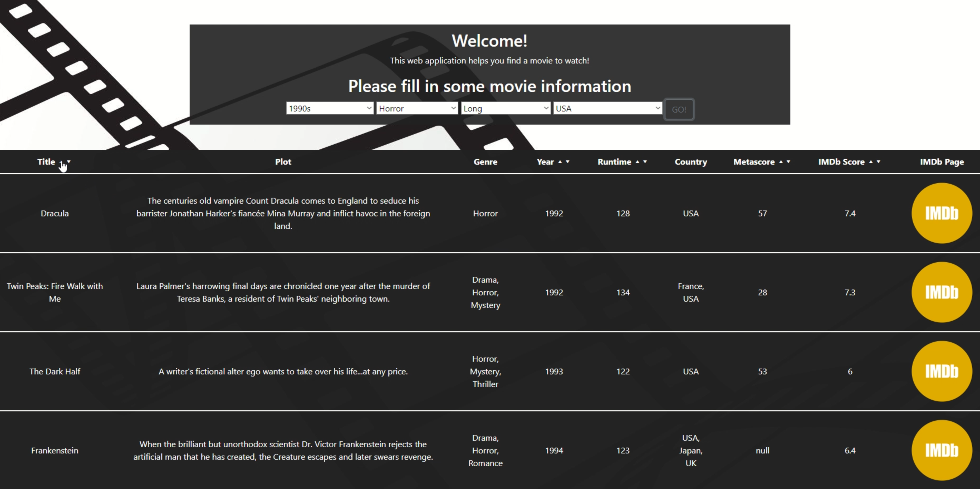
Task: Click the Year ascending sort arrow
Action: click(x=560, y=161)
